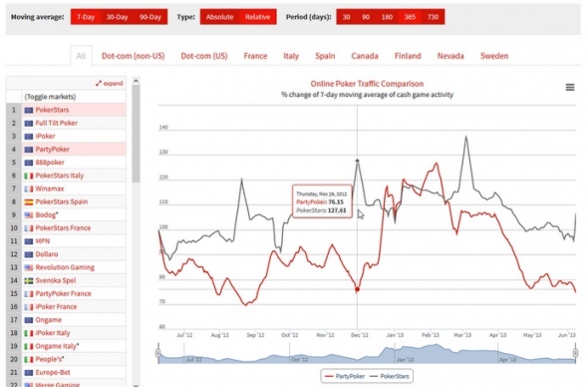The height and width of the screenshot is (387, 588).
Task: Click the Svenska Spel Swedish flag icon
Action: point(29,280)
